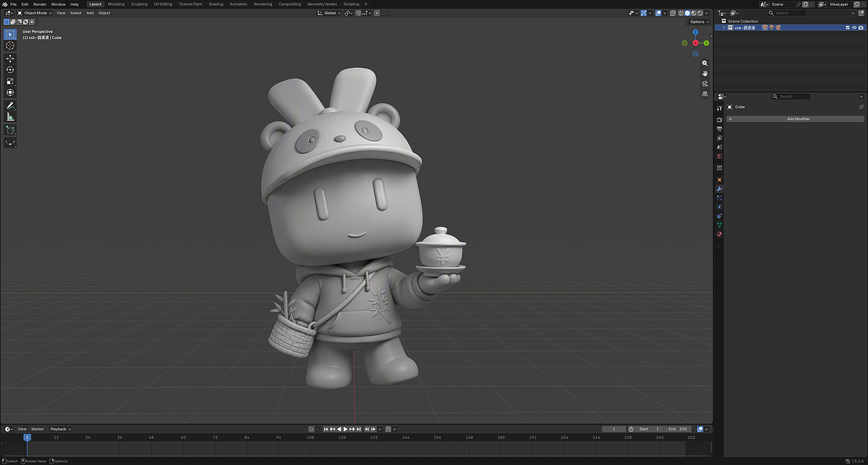The width and height of the screenshot is (868, 465).
Task: Select the Add Cube tool
Action: [10, 130]
